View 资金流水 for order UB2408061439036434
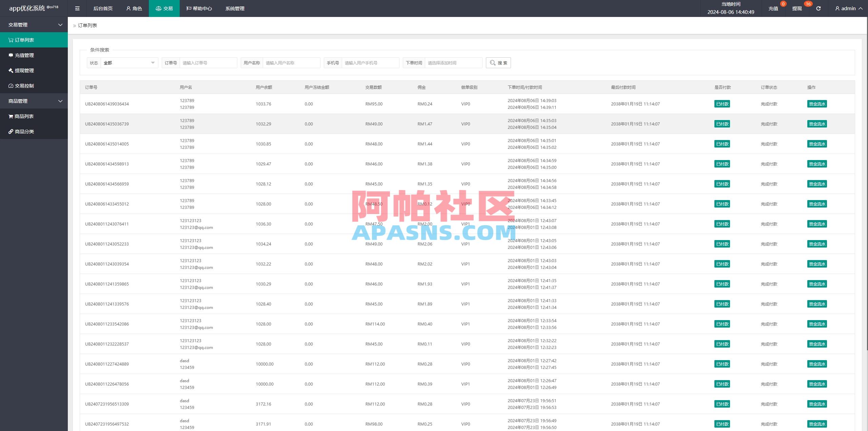This screenshot has height=431, width=868. 817,104
